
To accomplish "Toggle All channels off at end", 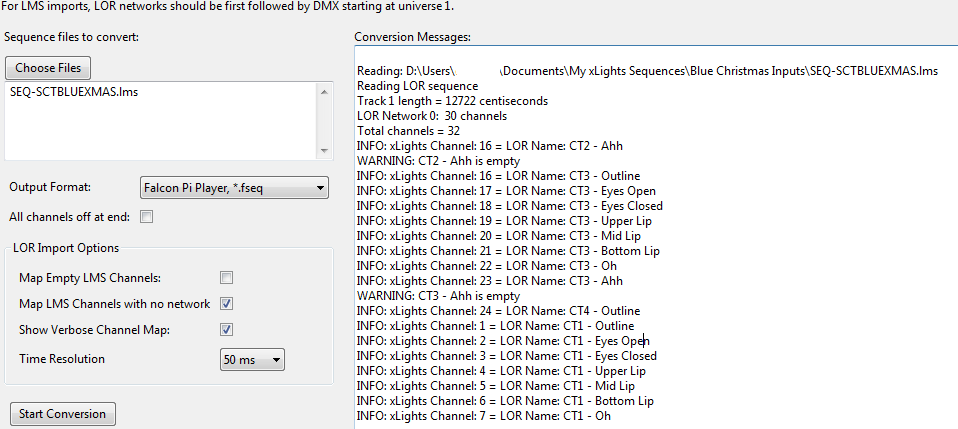I will tap(147, 217).
